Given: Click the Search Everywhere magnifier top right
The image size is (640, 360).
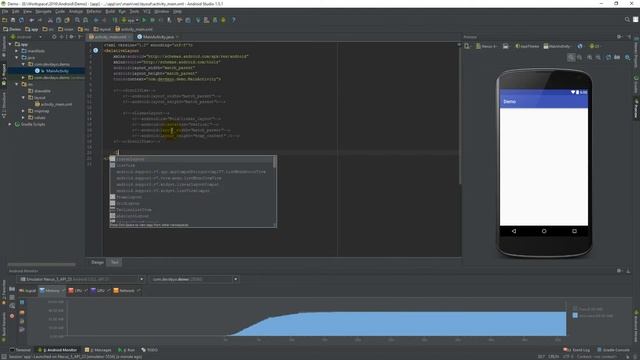Looking at the screenshot, I should (x=627, y=20).
